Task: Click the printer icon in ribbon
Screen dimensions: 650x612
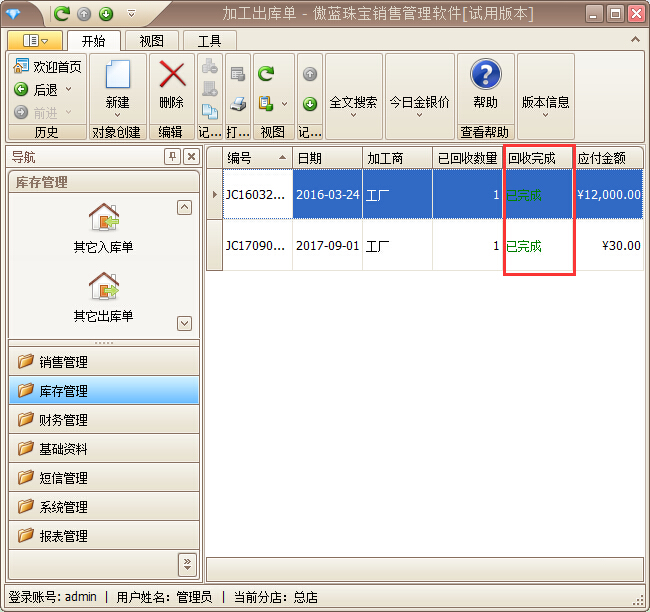Action: coord(238,103)
